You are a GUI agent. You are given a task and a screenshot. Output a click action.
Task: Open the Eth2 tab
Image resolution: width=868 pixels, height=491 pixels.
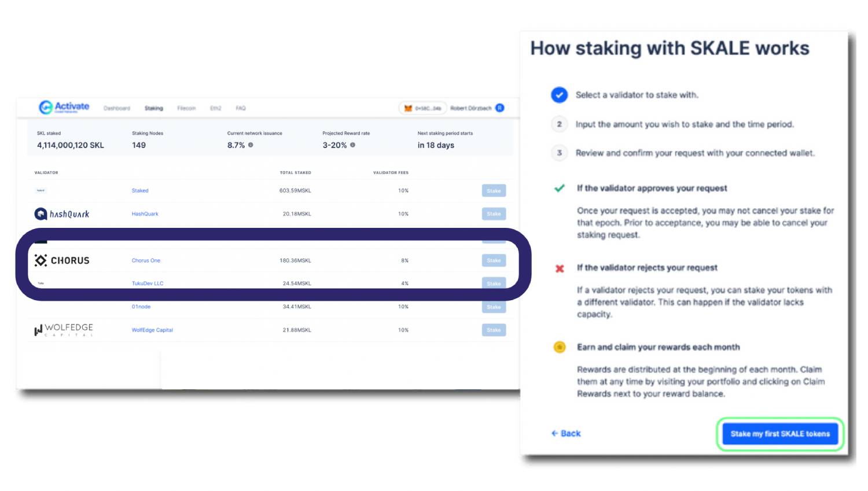(215, 108)
